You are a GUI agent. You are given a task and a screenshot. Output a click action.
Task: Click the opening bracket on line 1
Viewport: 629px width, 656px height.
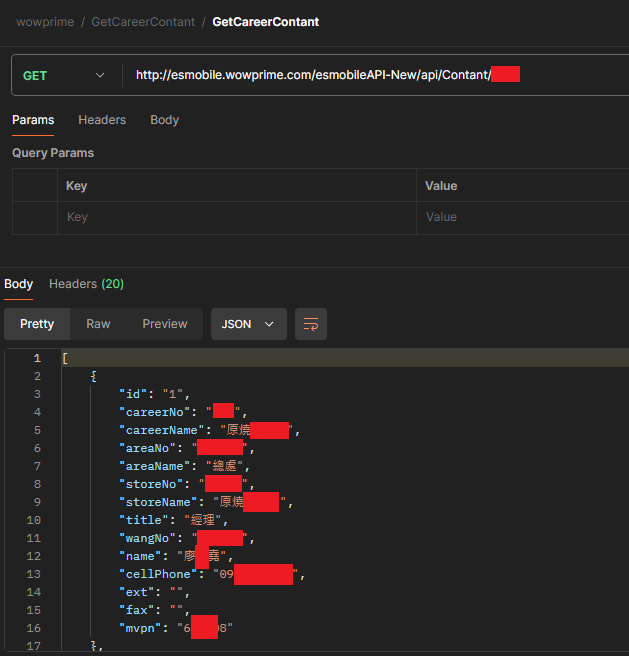pos(65,358)
